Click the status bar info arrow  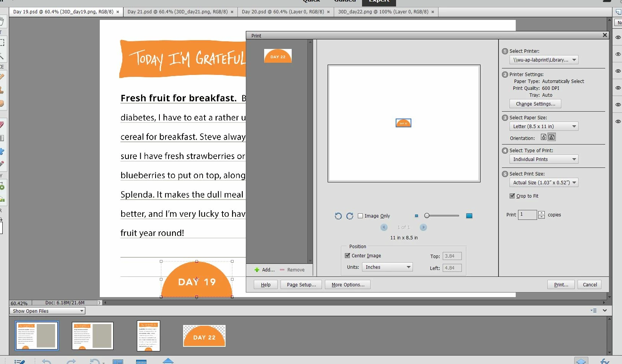[99, 302]
